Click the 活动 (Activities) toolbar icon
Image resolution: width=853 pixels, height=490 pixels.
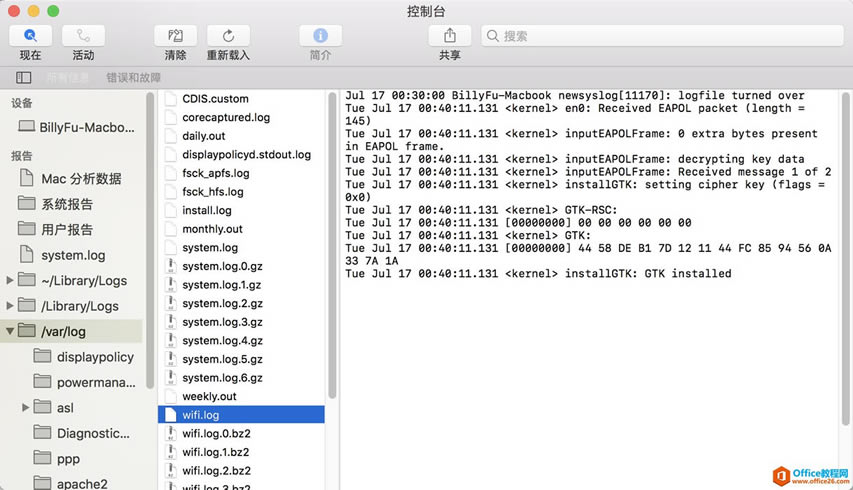coord(83,36)
